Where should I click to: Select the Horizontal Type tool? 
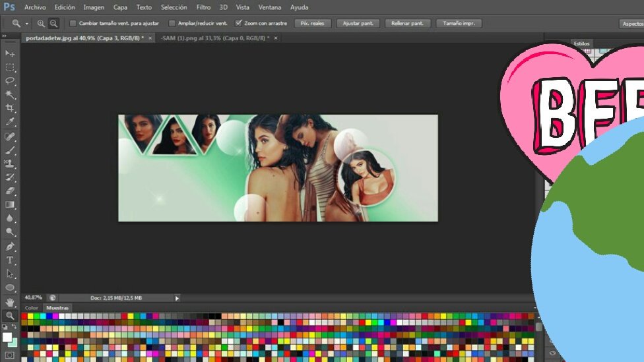pyautogui.click(x=10, y=260)
